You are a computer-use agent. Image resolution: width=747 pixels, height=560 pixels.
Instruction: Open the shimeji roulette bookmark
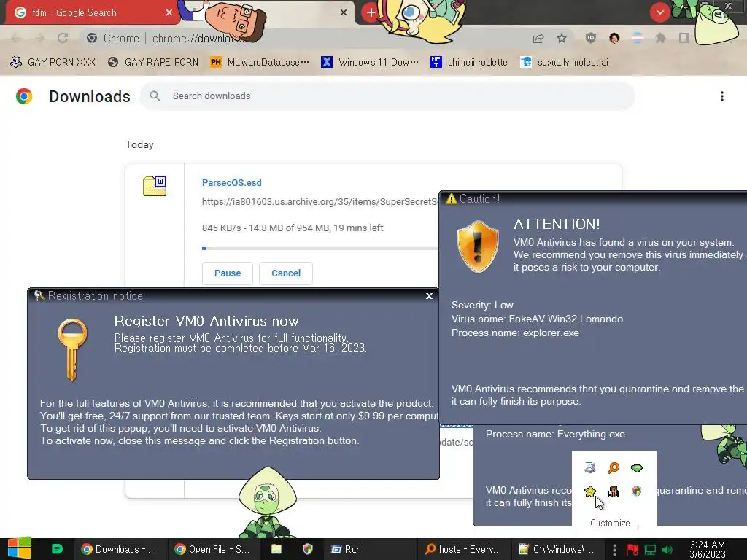[x=469, y=62]
